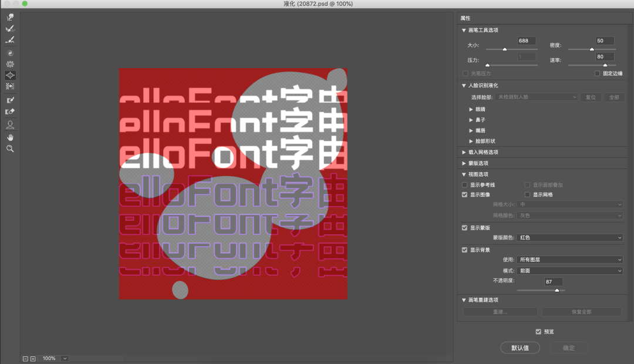Open the 模式 dropdown showing 前面
The height and width of the screenshot is (364, 634).
click(569, 271)
